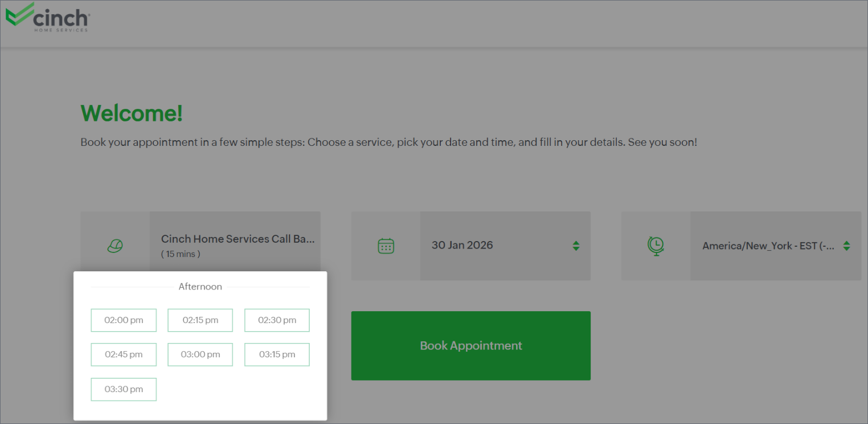The width and height of the screenshot is (868, 424).
Task: Pick the 03:15 pm time slot
Action: (277, 354)
